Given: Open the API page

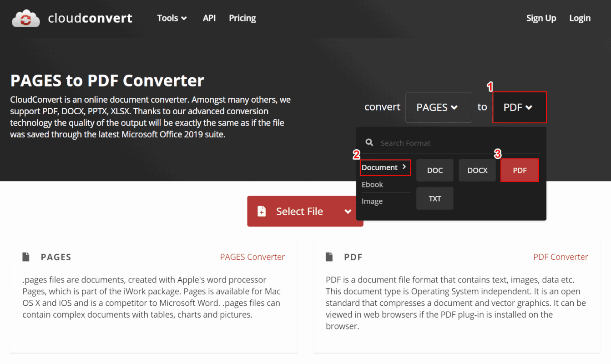Looking at the screenshot, I should [x=209, y=18].
